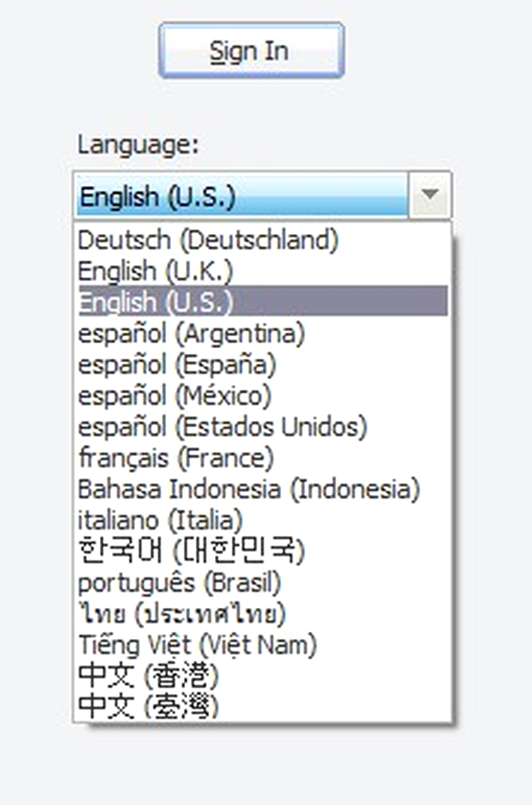This screenshot has height=805, width=532.
Task: Select Deutsch (Deutschland) from the list
Action: [262, 239]
